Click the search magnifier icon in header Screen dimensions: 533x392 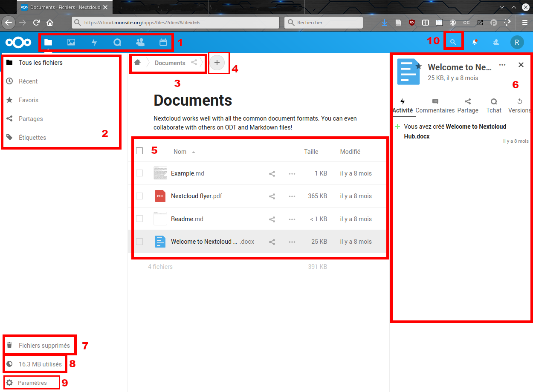coord(453,42)
